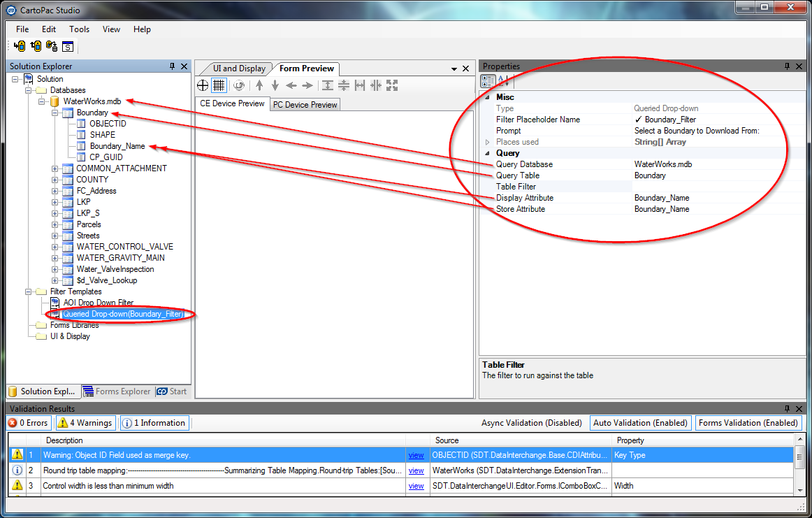Toggle the 4 Warnings filter
This screenshot has height=518, width=812.
(85, 423)
